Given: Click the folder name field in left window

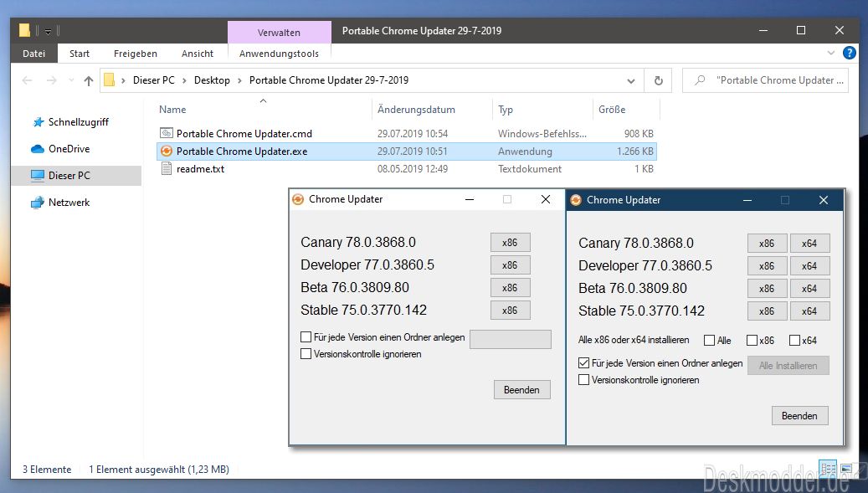Looking at the screenshot, I should click(x=511, y=339).
